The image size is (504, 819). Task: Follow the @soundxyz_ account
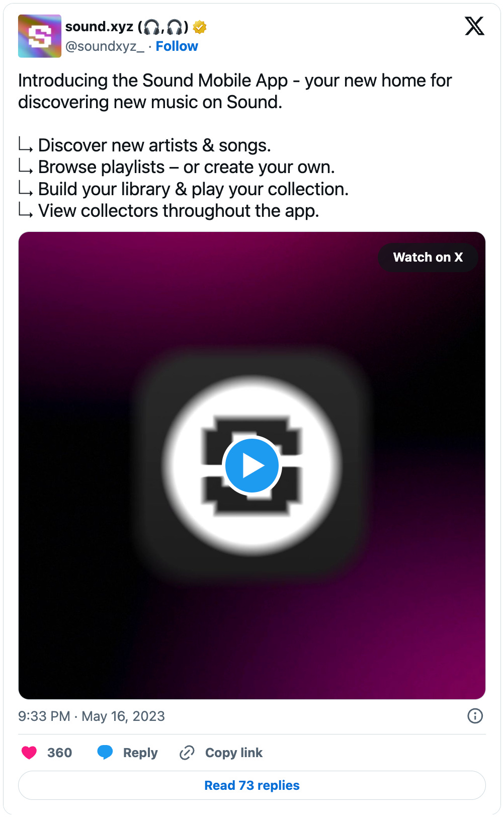(x=177, y=46)
